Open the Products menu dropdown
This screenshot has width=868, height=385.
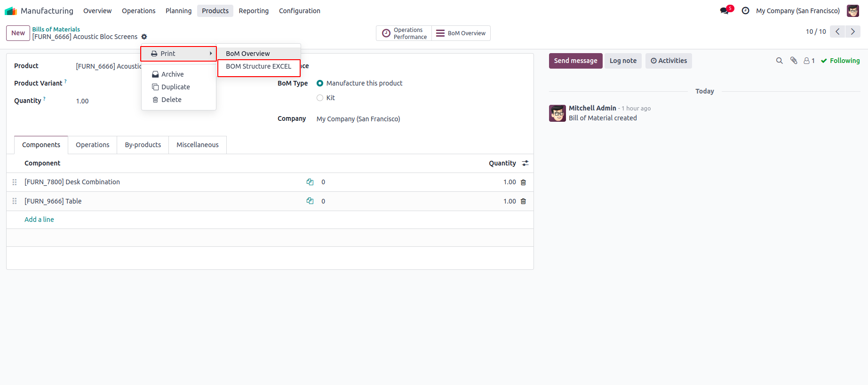[x=215, y=11]
